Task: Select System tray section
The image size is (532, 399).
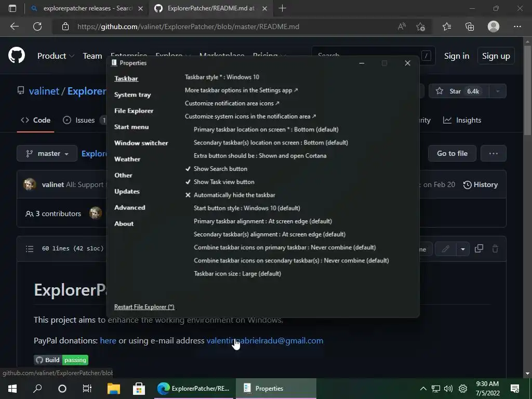Action: (132, 95)
